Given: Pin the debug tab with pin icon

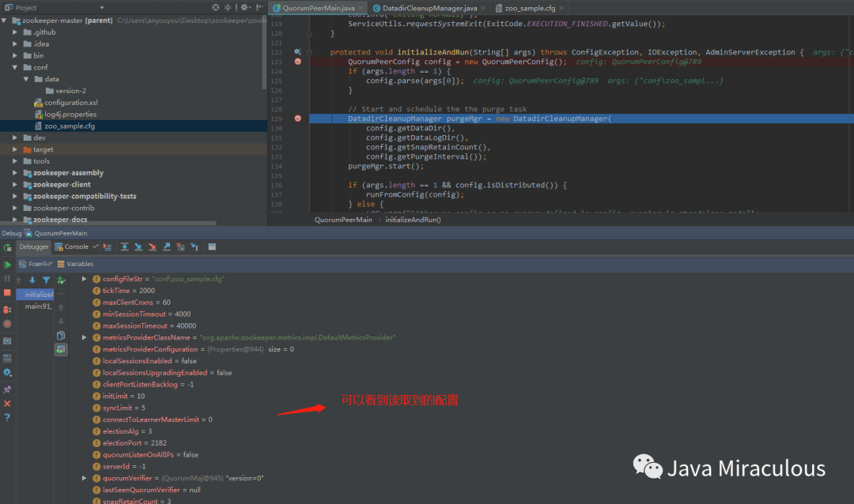Looking at the screenshot, I should tap(7, 389).
